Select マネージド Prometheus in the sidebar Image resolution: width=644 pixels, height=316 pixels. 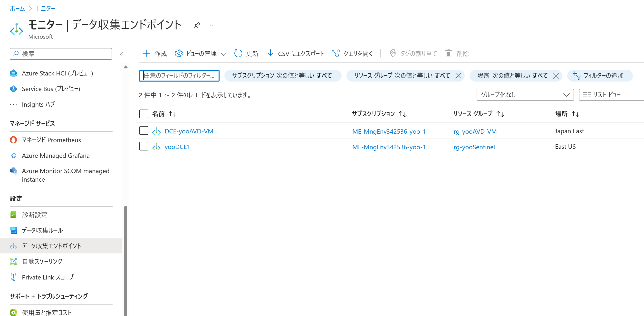tap(51, 140)
